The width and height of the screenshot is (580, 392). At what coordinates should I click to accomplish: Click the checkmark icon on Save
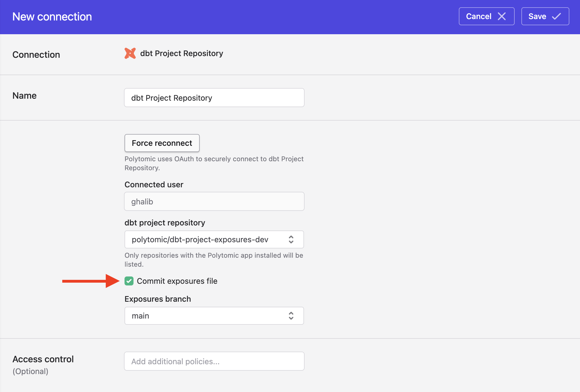click(556, 16)
